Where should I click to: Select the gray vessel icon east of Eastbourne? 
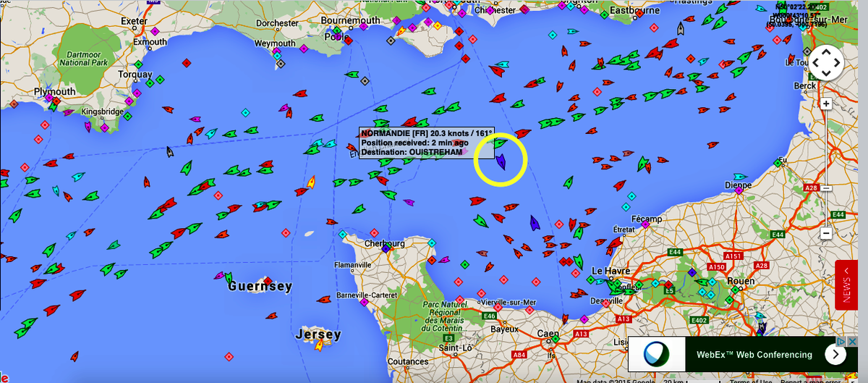[x=681, y=29]
